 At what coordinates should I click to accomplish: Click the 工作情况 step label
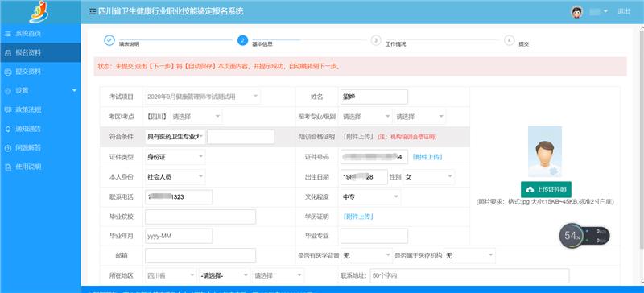395,44
